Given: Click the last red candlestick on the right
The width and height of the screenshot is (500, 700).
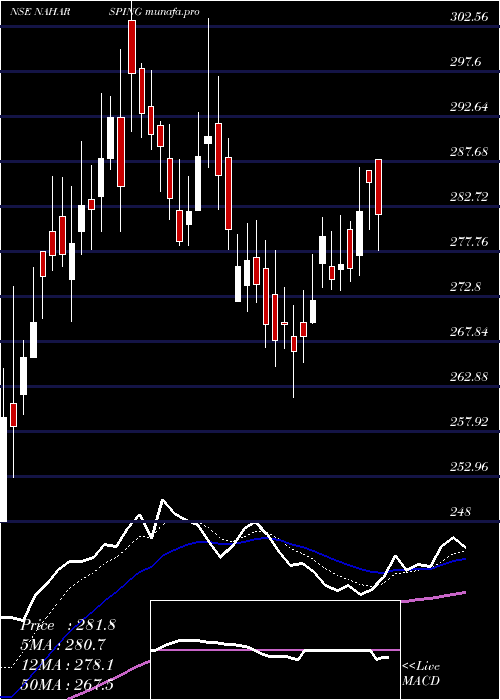Looking at the screenshot, I should (378, 187).
